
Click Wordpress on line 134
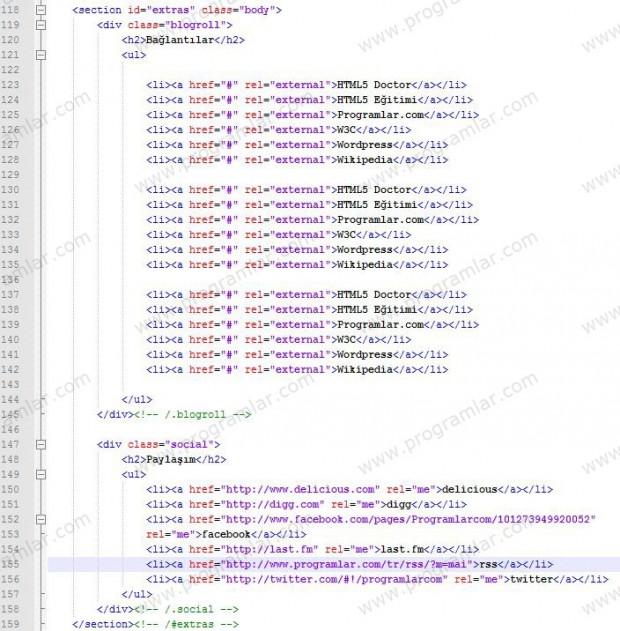tap(365, 250)
